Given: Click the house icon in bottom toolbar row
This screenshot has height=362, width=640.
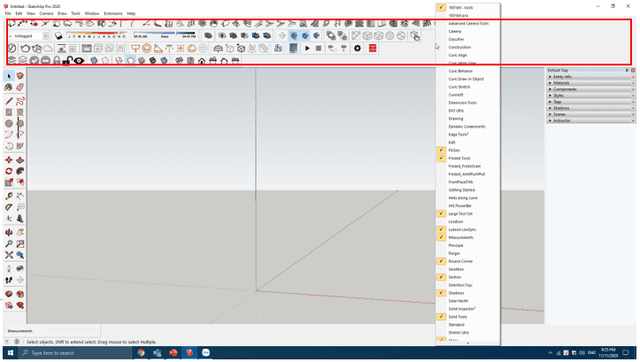Looking at the screenshot, I should click(x=202, y=61).
